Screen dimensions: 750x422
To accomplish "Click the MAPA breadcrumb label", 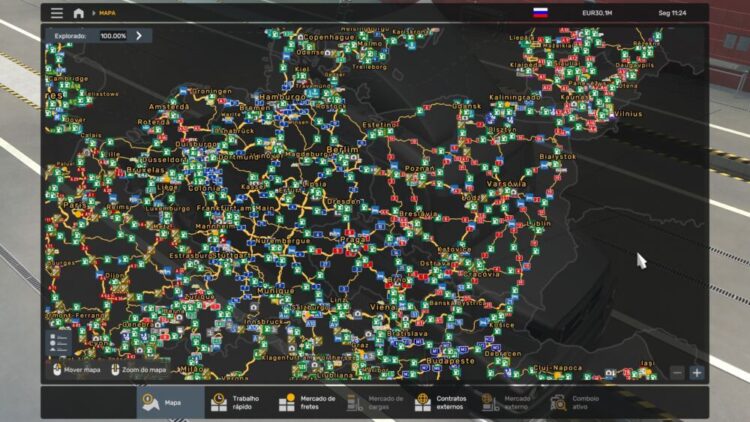I will click(x=107, y=13).
